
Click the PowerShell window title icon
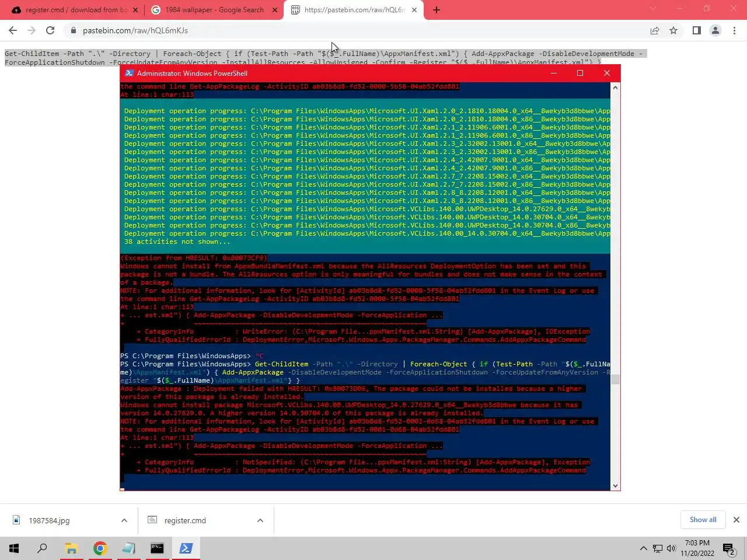click(129, 73)
